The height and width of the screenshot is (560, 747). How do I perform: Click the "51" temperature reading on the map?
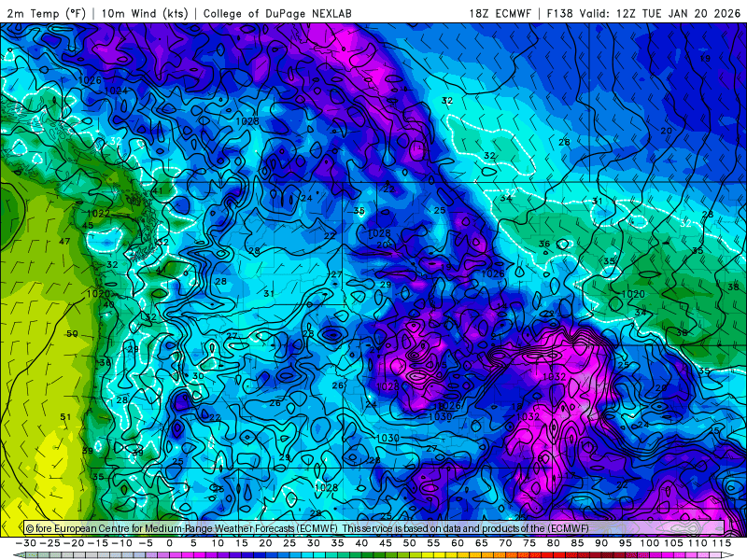click(65, 416)
